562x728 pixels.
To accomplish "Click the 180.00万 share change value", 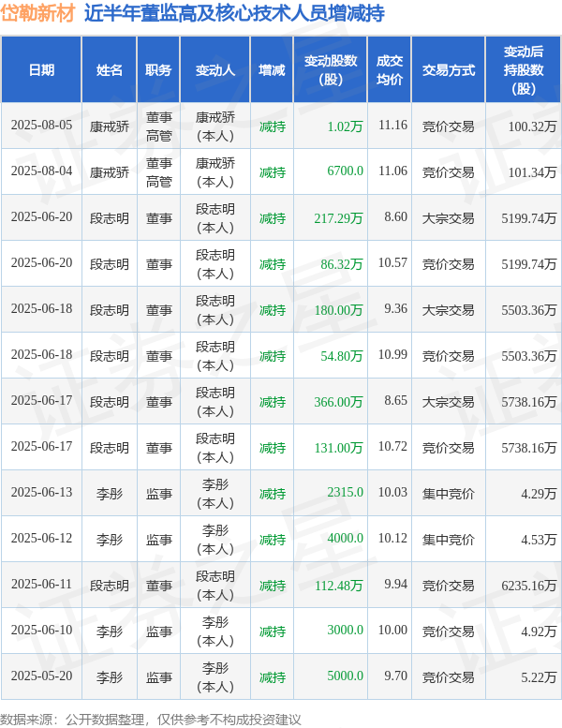I will coord(338,310).
